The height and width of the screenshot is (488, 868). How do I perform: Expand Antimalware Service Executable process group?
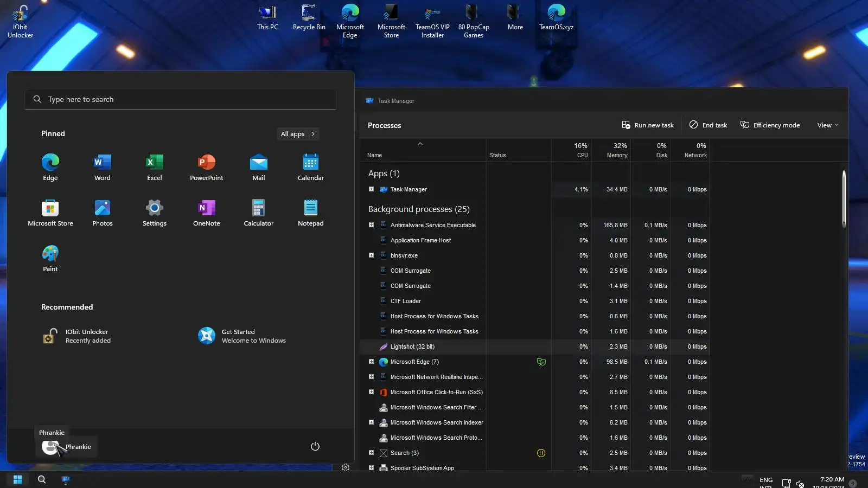[372, 225]
